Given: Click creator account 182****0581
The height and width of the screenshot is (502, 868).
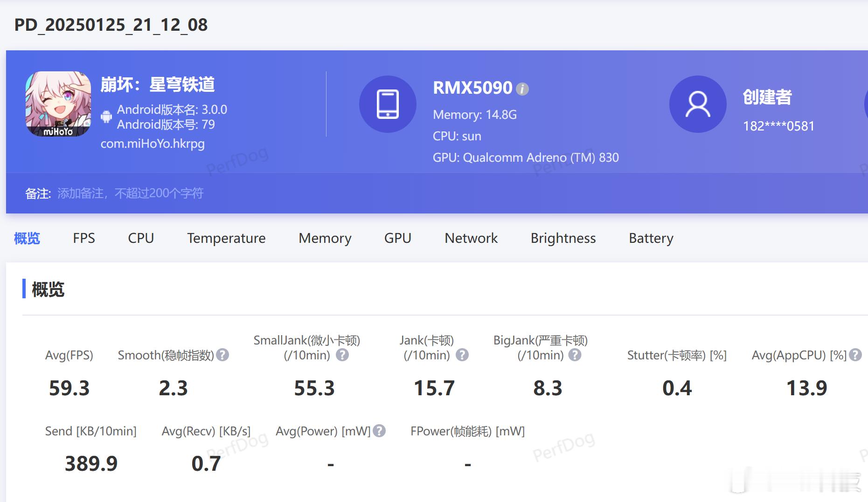Looking at the screenshot, I should pyautogui.click(x=778, y=126).
